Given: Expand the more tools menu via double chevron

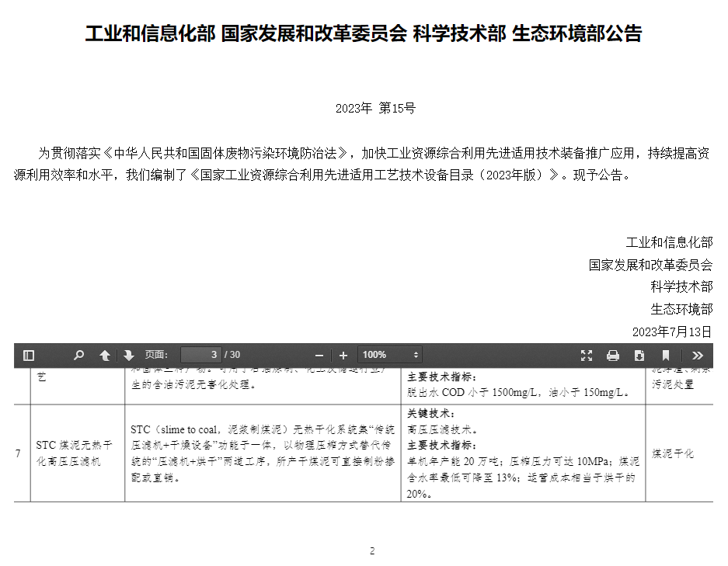Looking at the screenshot, I should click(x=698, y=355).
